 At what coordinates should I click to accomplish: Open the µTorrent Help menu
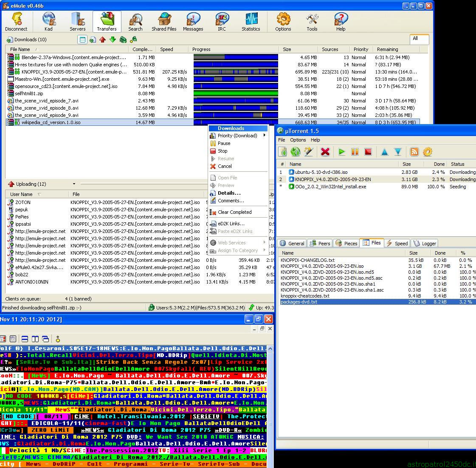[x=315, y=140]
